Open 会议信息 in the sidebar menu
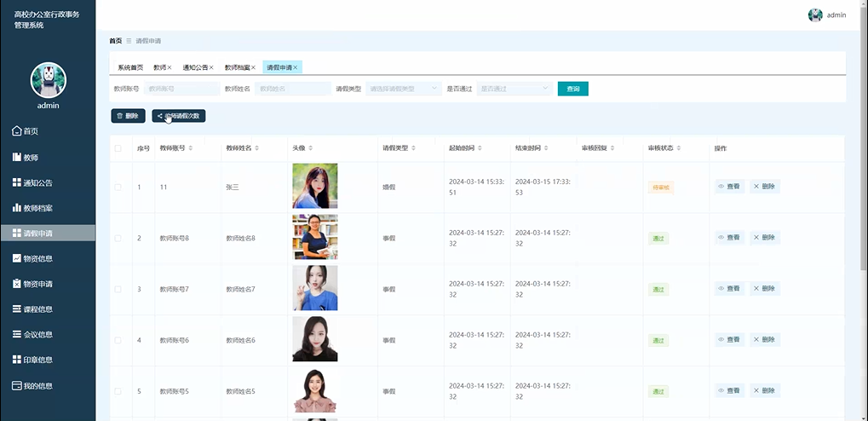Screen dimensions: 868x421 (x=48, y=335)
